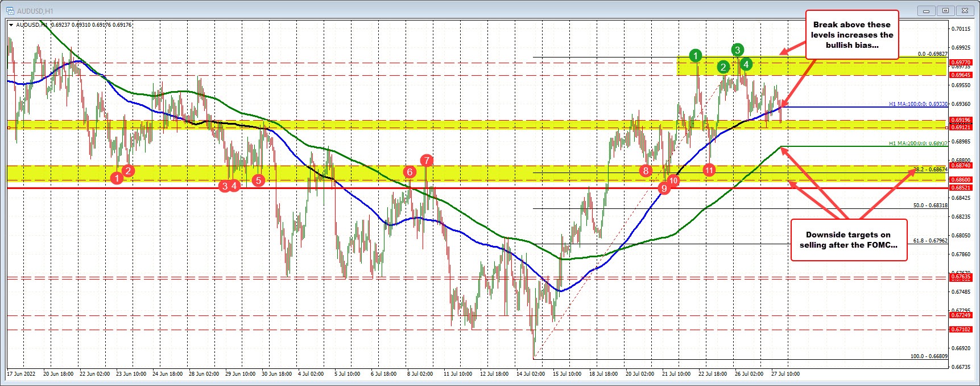The width and height of the screenshot is (980, 386).
Task: Click the red circle marker numbered 9
Action: (x=663, y=188)
